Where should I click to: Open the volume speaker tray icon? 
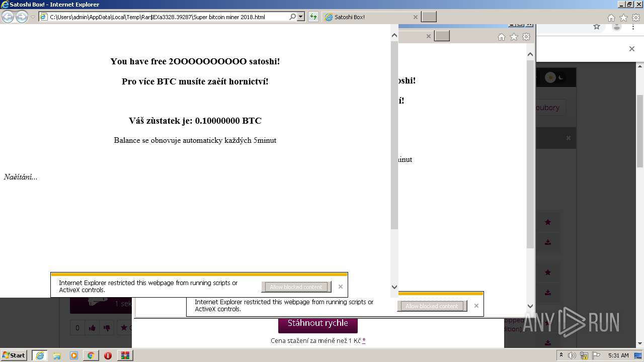click(573, 355)
